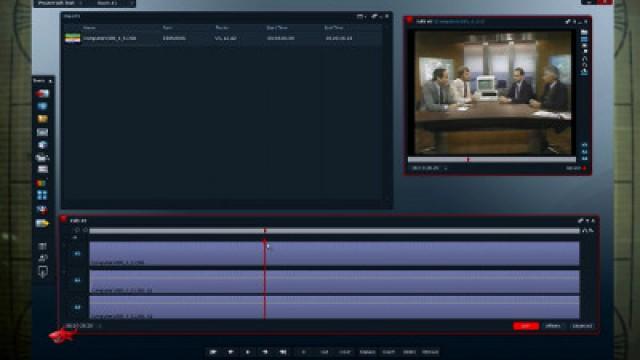Sort bin by the Start Time column
The width and height of the screenshot is (640, 360).
tap(277, 28)
